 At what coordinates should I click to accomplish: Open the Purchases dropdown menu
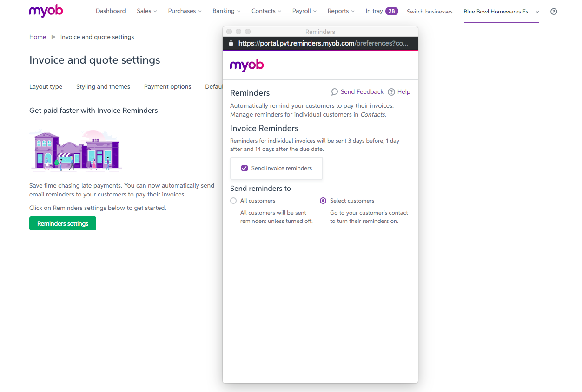point(185,11)
